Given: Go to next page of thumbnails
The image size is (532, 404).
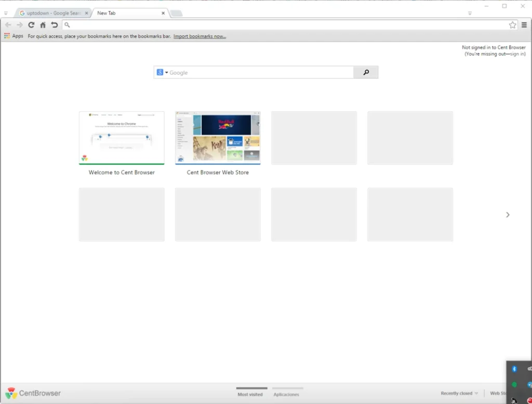Looking at the screenshot, I should pos(508,214).
